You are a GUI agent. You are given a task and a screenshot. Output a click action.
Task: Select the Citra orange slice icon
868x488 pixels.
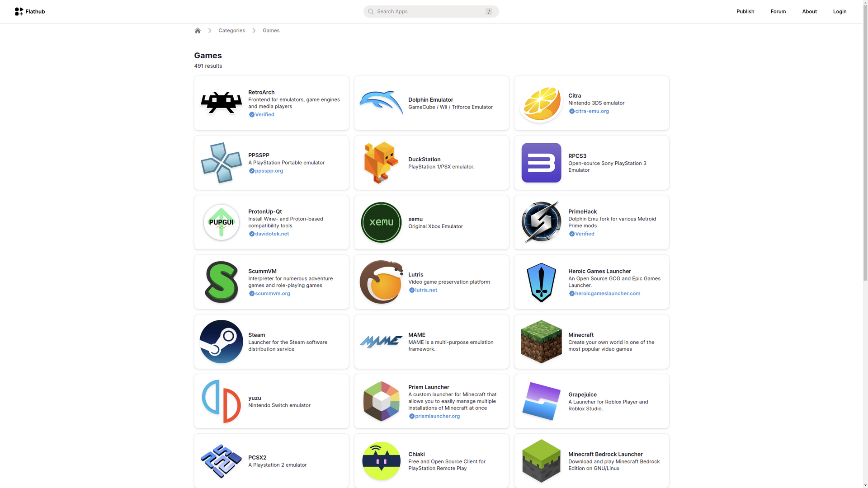tap(541, 103)
